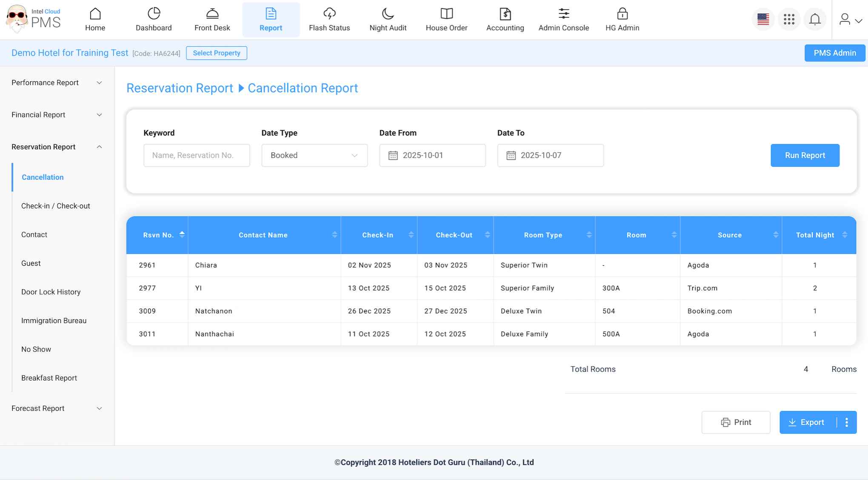This screenshot has height=480, width=868.
Task: Open the HG Admin lock icon
Action: pos(622,14)
